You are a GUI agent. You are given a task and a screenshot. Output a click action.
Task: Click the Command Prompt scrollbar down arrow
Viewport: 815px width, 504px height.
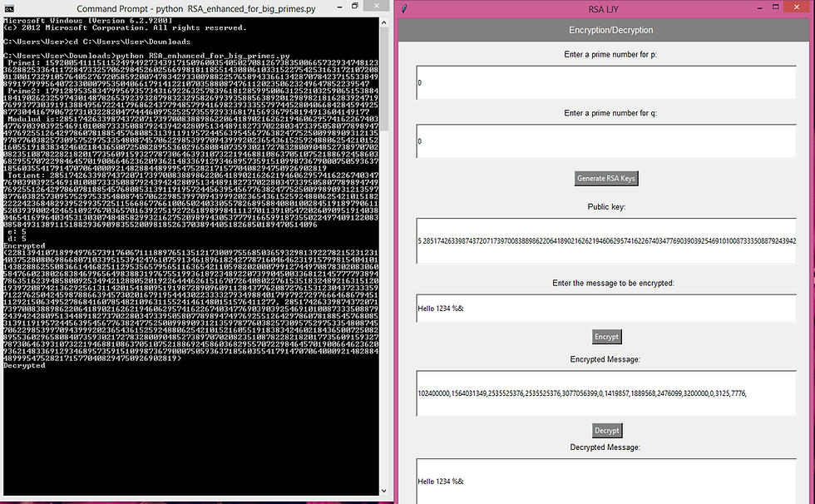click(384, 491)
